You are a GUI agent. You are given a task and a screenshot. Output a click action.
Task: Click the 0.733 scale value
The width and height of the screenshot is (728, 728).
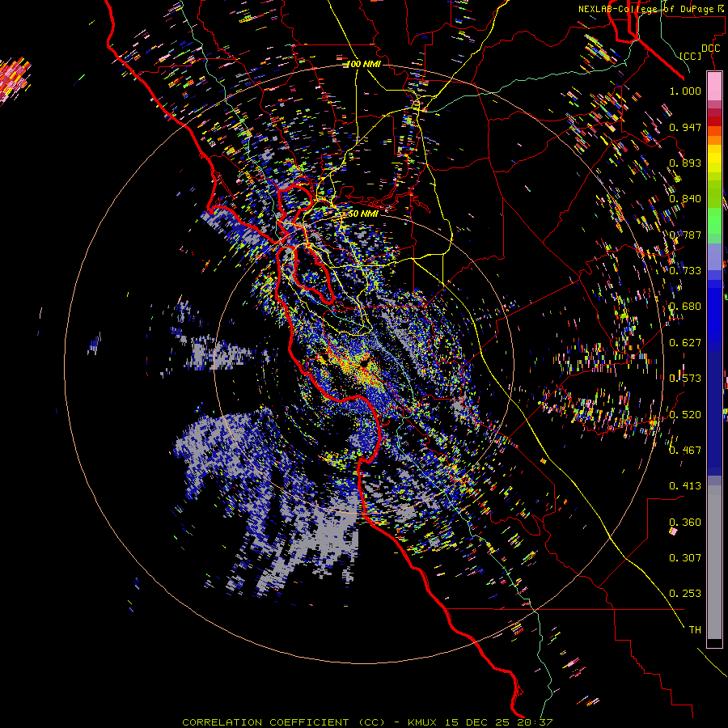[685, 271]
